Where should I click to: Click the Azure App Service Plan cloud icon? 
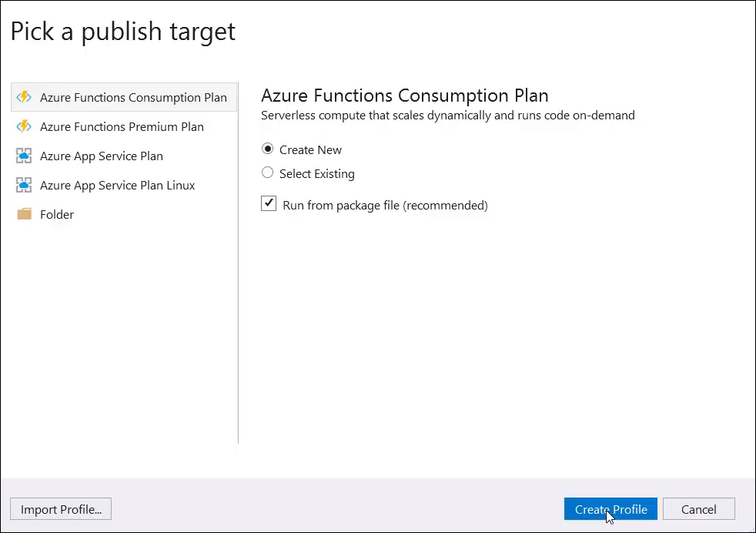click(x=24, y=156)
